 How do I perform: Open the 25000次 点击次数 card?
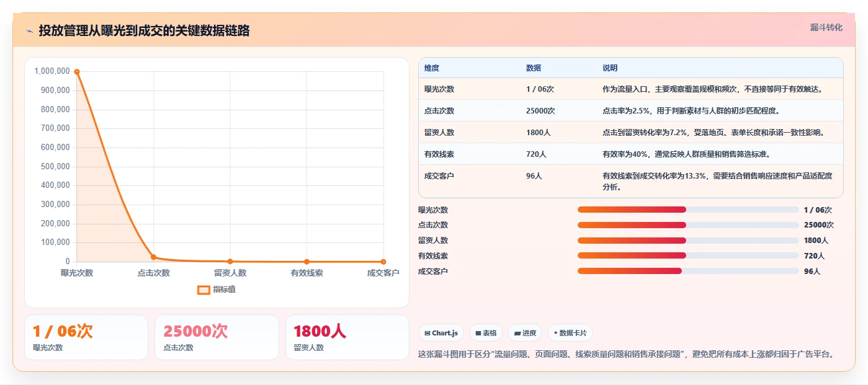coord(217,337)
